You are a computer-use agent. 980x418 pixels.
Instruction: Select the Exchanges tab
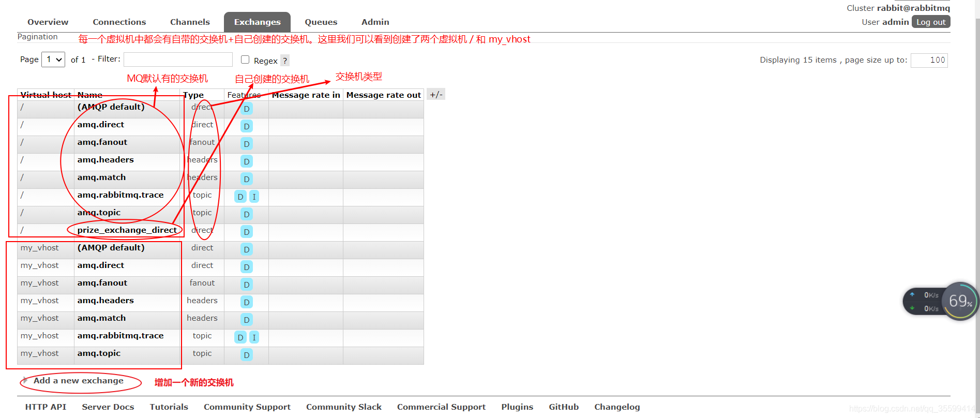point(257,22)
